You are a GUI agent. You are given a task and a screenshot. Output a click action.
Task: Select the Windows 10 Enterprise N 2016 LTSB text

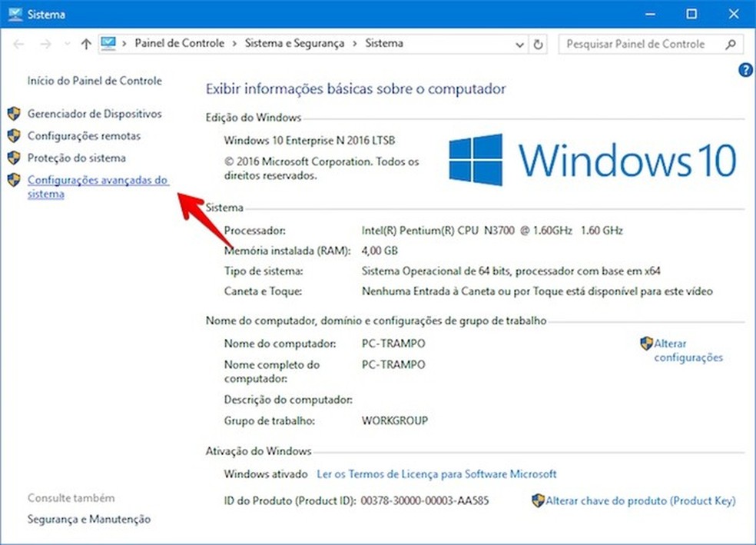310,141
